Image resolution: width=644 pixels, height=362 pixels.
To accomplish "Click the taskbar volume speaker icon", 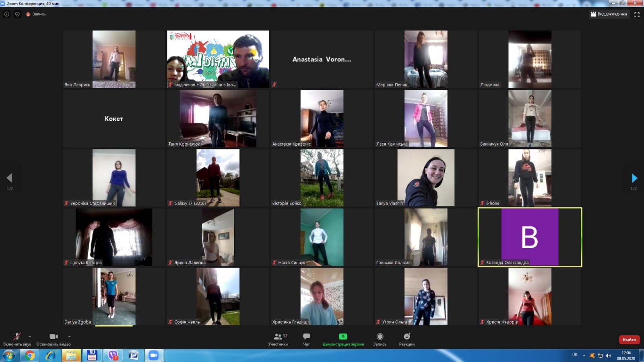I will (x=608, y=356).
